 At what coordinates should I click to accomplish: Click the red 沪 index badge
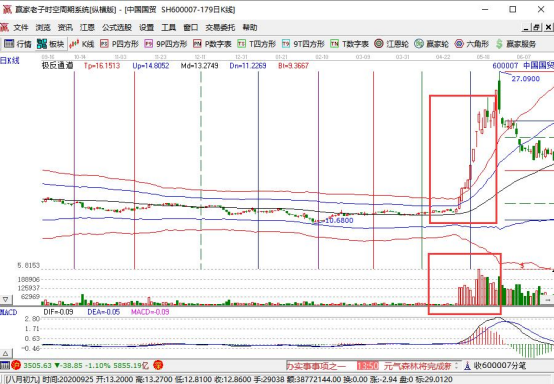[x=16, y=365]
